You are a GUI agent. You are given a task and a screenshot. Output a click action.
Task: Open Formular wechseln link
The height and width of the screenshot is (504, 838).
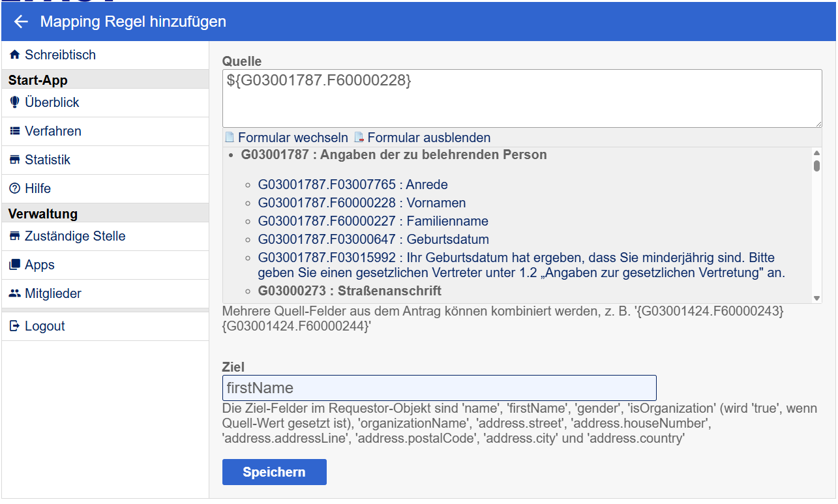[292, 138]
